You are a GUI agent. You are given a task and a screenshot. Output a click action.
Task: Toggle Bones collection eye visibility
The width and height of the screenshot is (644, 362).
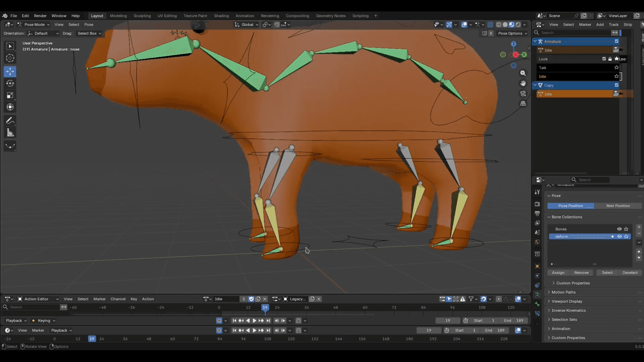[620, 229]
